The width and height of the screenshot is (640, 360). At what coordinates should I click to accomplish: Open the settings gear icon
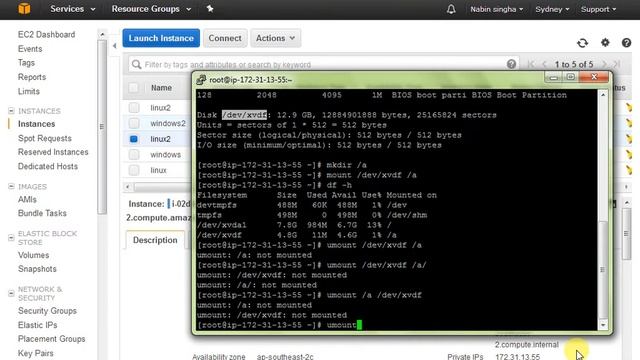605,42
